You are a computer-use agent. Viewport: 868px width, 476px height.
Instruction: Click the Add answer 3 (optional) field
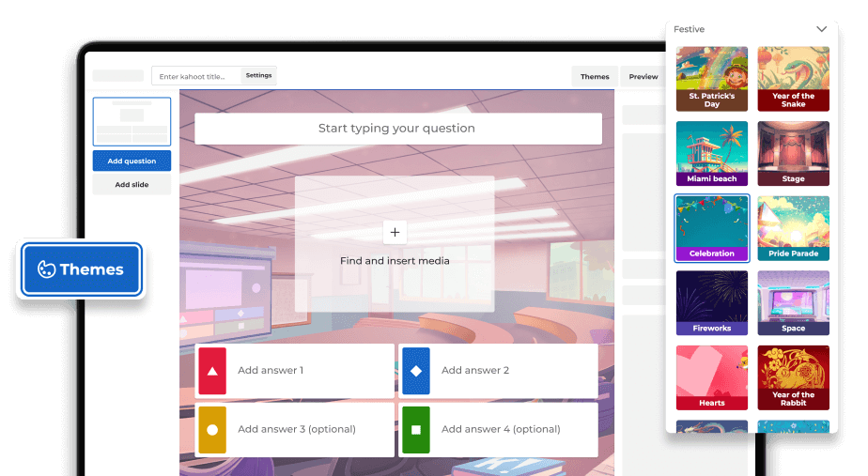click(x=295, y=429)
